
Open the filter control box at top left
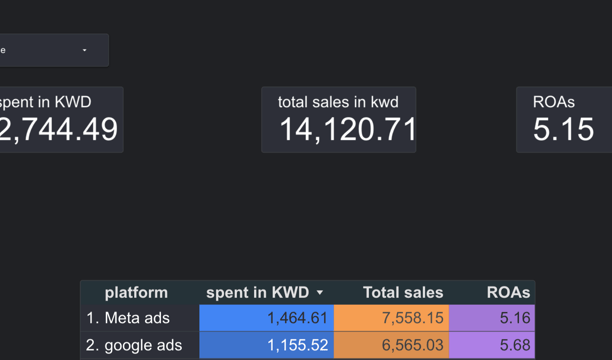tap(54, 50)
